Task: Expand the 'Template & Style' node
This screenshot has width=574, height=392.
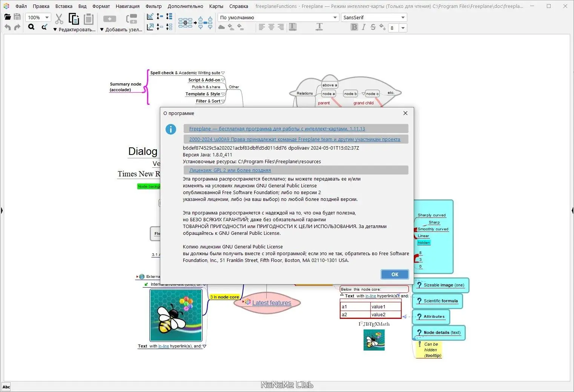Action: click(223, 94)
